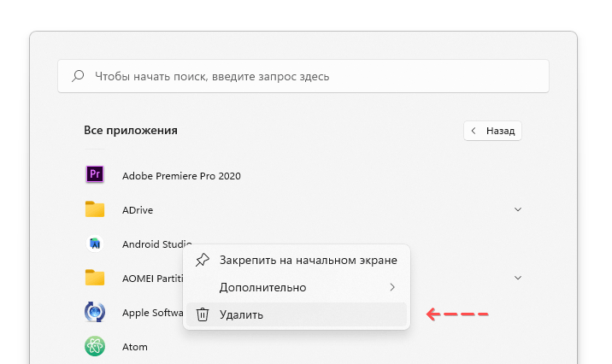
Task: Click the pin icon in the context menu
Action: pyautogui.click(x=203, y=260)
